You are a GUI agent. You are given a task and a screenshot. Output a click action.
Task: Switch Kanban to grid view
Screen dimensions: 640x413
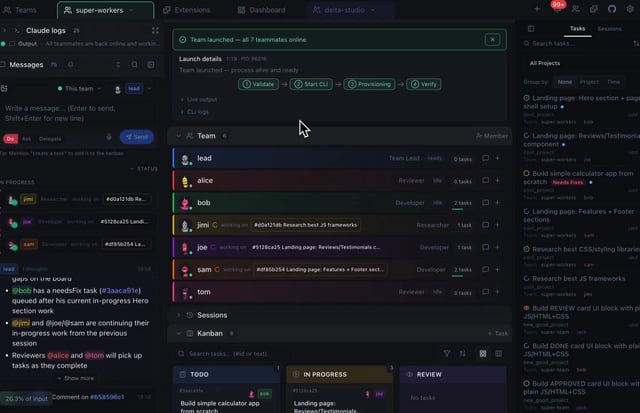(483, 353)
